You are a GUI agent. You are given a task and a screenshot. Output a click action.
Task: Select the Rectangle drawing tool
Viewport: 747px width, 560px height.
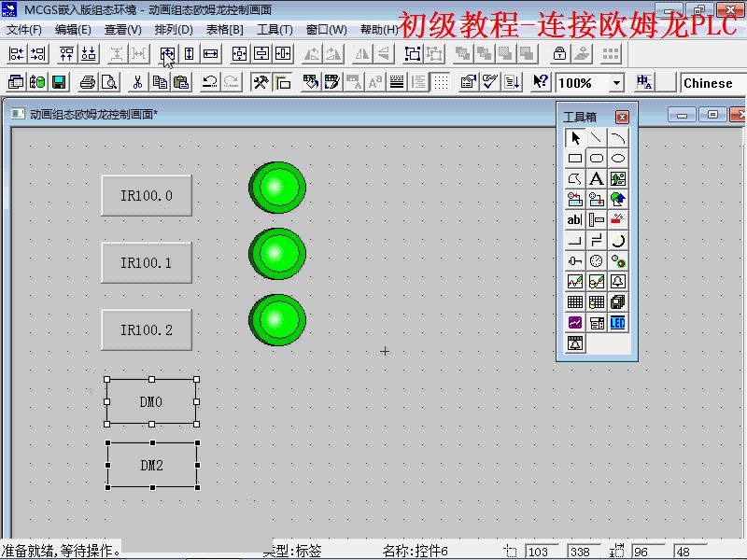[573, 158]
